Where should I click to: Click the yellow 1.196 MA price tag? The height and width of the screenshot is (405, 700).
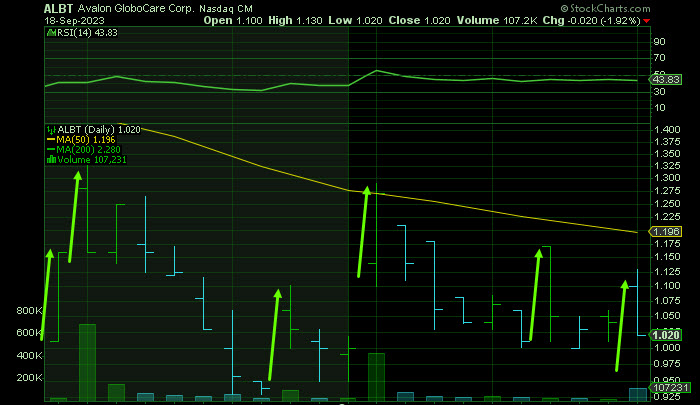tap(665, 232)
